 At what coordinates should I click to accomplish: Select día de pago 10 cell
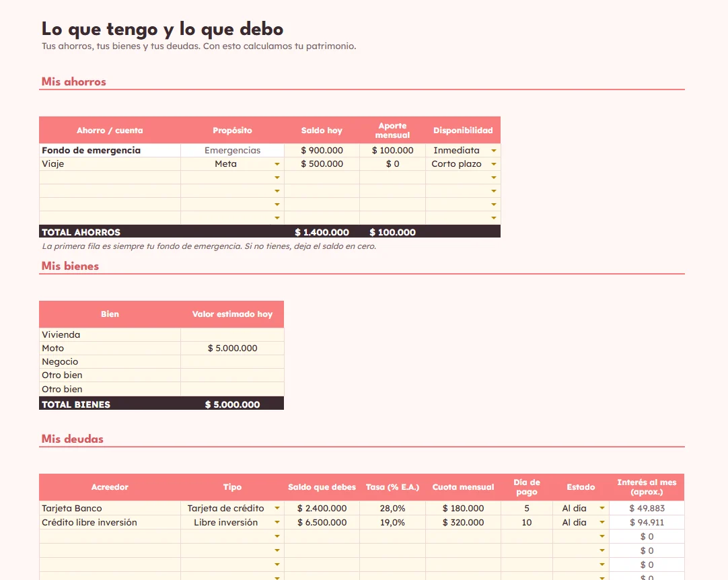[x=527, y=522]
